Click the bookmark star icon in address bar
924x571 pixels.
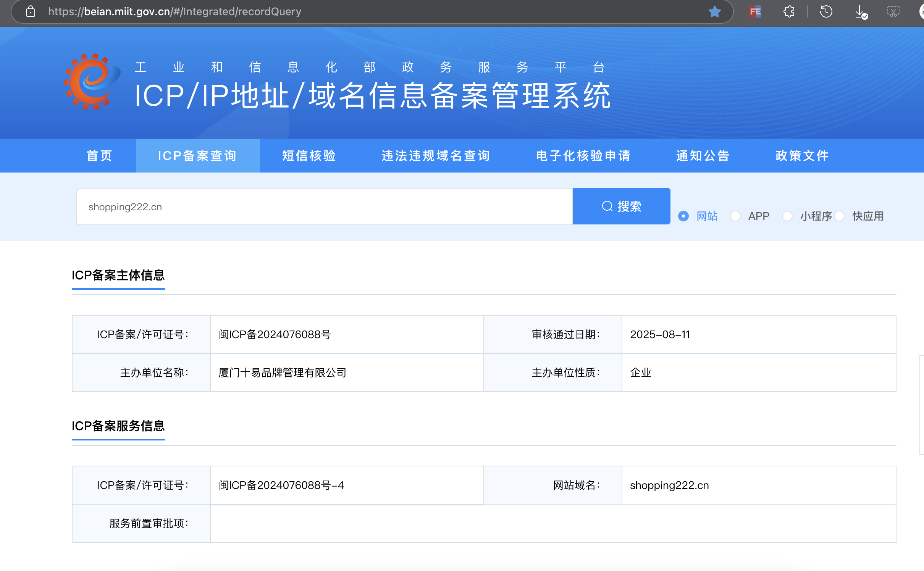click(714, 12)
